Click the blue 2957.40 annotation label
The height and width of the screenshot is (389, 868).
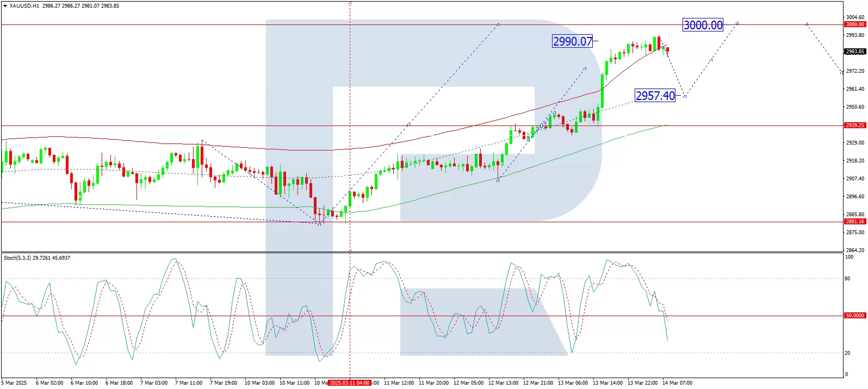[655, 96]
